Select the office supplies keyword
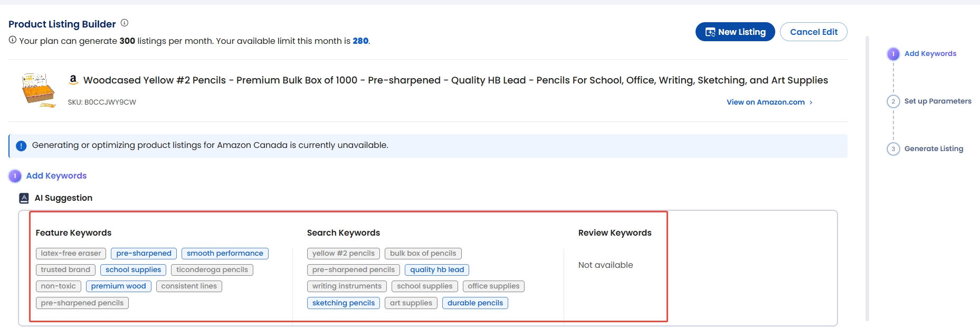Screen dimensions: 980x336 click(x=493, y=286)
